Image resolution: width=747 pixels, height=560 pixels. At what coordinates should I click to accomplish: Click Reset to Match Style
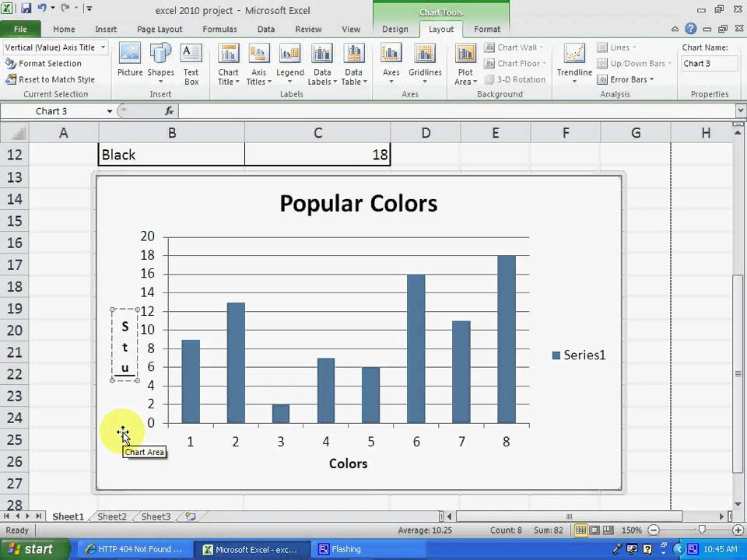56,79
